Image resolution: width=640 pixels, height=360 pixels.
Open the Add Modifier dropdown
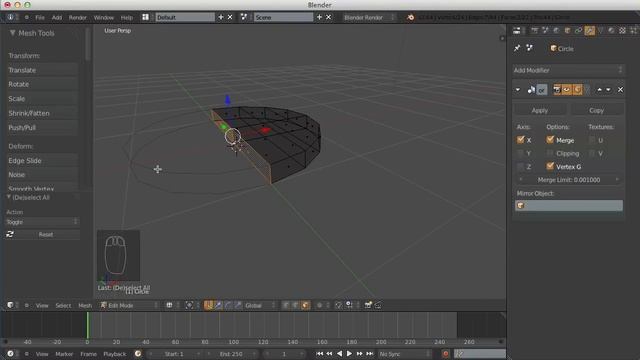pyautogui.click(x=568, y=70)
